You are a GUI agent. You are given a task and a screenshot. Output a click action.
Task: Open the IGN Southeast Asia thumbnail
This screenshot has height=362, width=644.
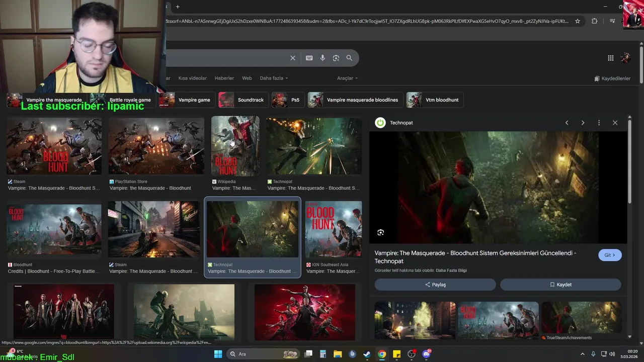pos(334,229)
